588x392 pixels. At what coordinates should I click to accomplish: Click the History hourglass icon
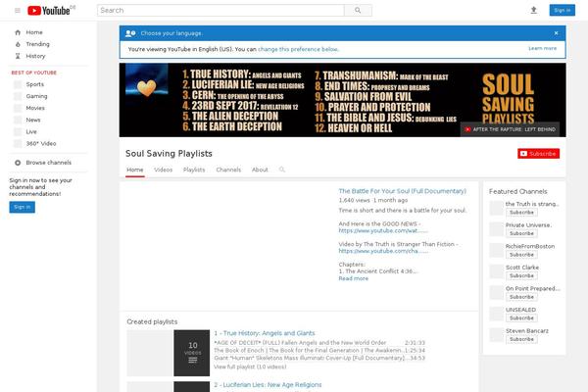(x=18, y=56)
